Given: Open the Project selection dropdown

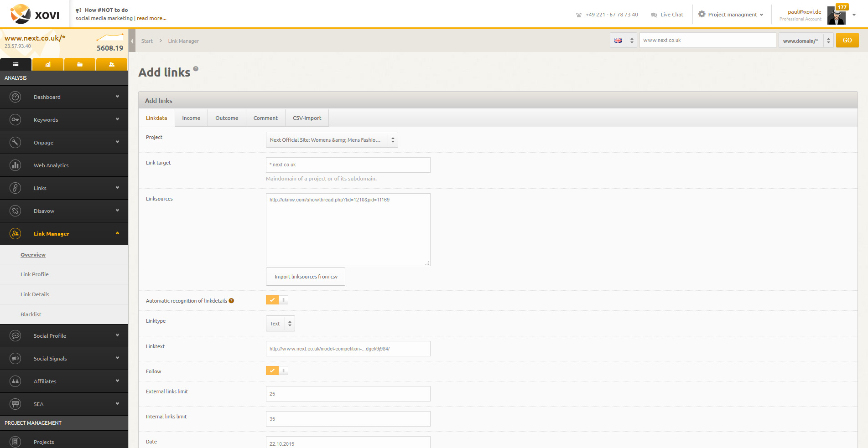Looking at the screenshot, I should [x=332, y=140].
